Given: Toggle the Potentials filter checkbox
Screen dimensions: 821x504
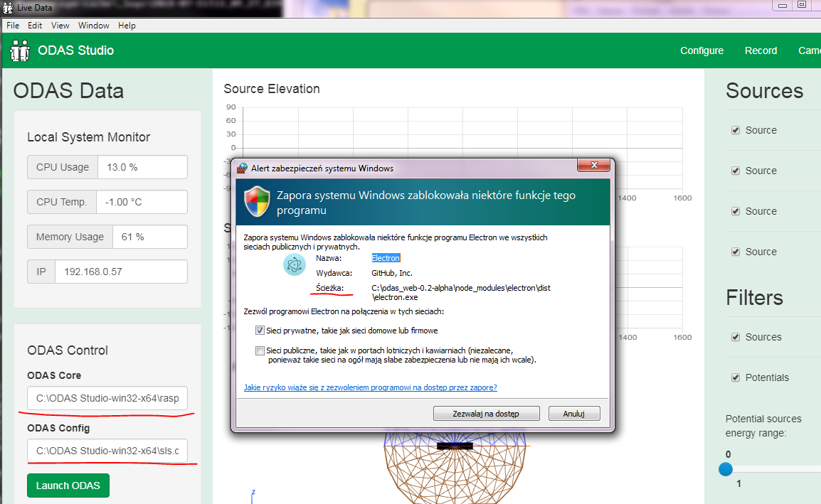Looking at the screenshot, I should pyautogui.click(x=736, y=377).
